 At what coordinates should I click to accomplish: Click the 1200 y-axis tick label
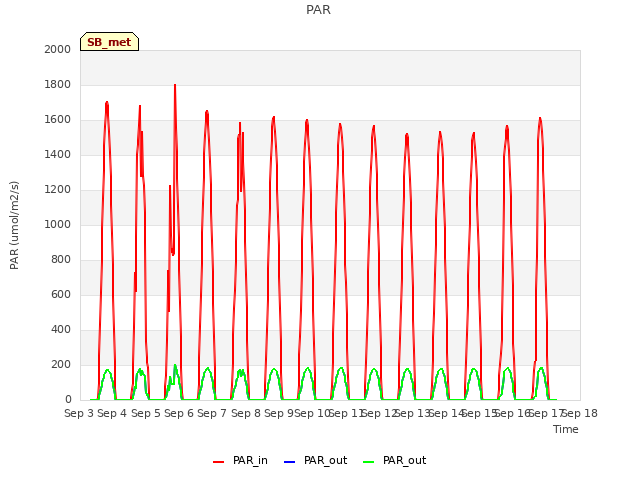point(58,189)
